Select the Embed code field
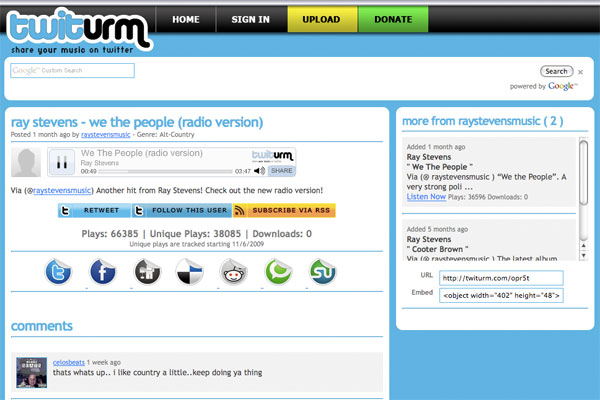The width and height of the screenshot is (600, 400). [501, 295]
